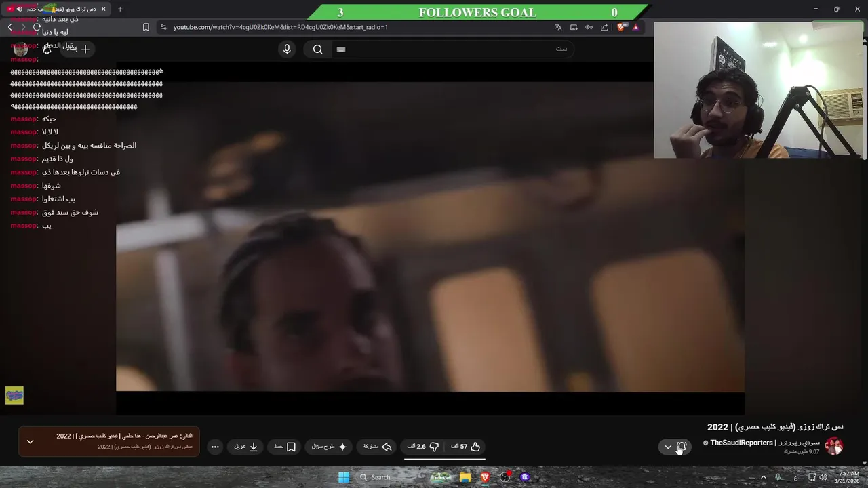This screenshot has height=488, width=868.
Task: Click the chat message يب اشتغلوا
Action: coord(58,199)
